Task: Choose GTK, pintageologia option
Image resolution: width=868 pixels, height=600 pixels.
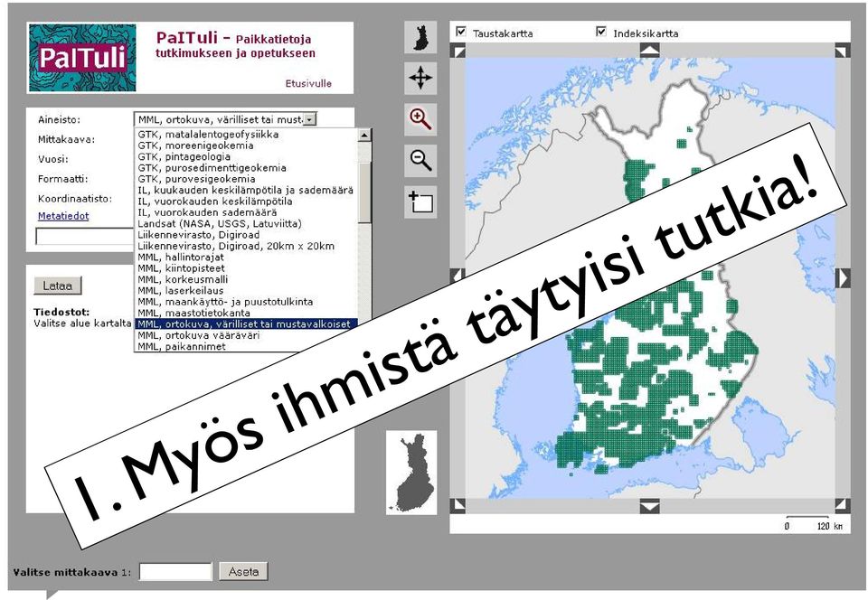Action: [246, 156]
